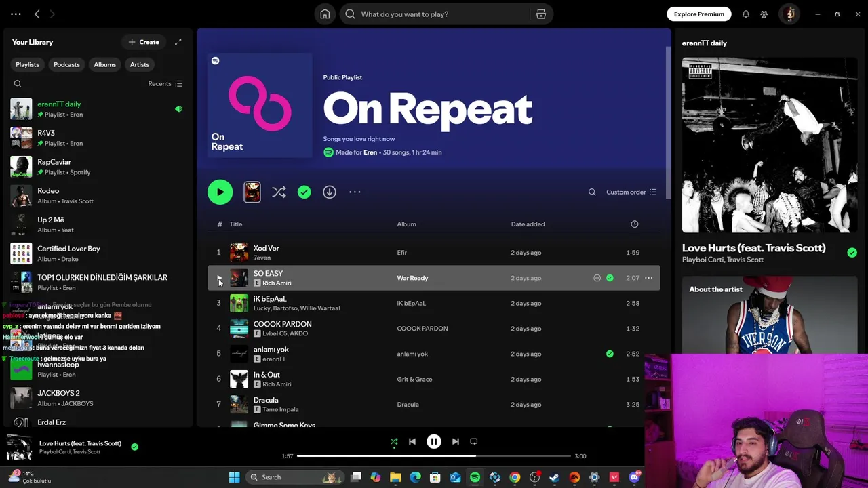Toggle liked checkmark in bottom player bar
Viewport: 868px width, 488px height.
pos(134,447)
